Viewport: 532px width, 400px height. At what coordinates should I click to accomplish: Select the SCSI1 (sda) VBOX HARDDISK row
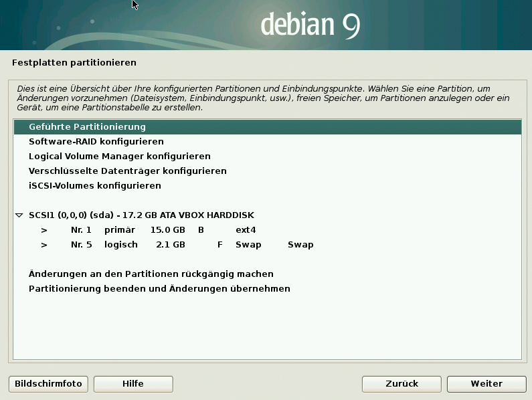pyautogui.click(x=141, y=215)
